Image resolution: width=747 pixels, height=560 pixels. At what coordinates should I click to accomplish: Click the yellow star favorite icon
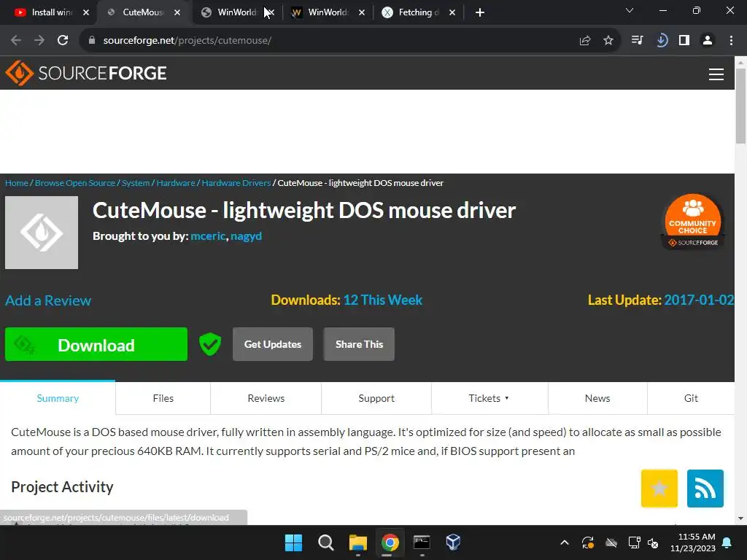coord(659,488)
